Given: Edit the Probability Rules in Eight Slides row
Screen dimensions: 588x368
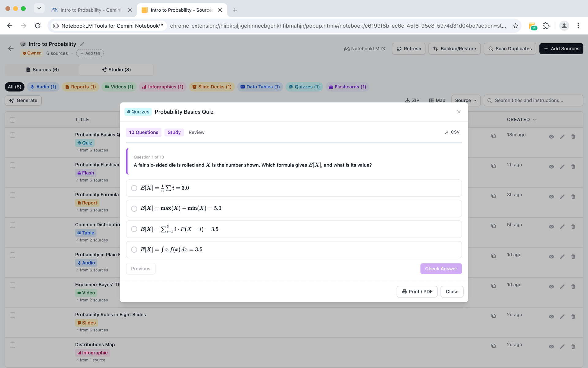Looking at the screenshot, I should [x=562, y=316].
